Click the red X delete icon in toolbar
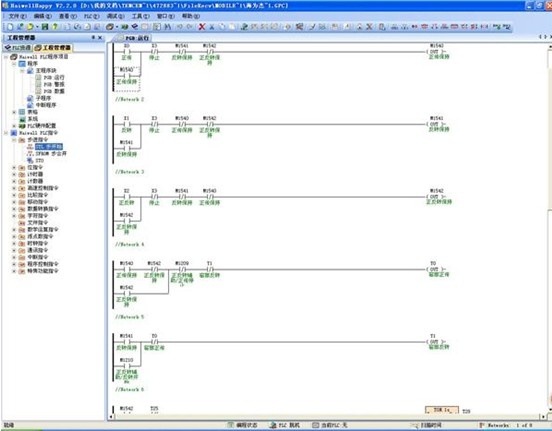The image size is (552, 431). 202,27
